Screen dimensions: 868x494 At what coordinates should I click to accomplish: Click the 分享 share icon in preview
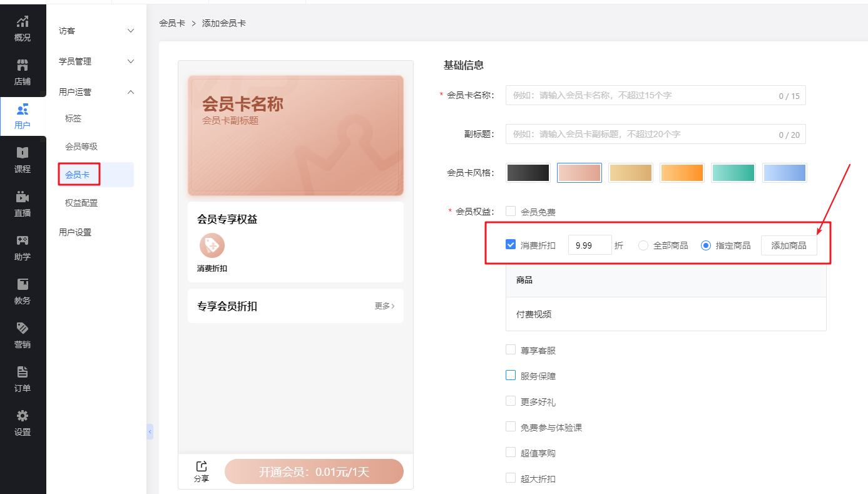202,466
